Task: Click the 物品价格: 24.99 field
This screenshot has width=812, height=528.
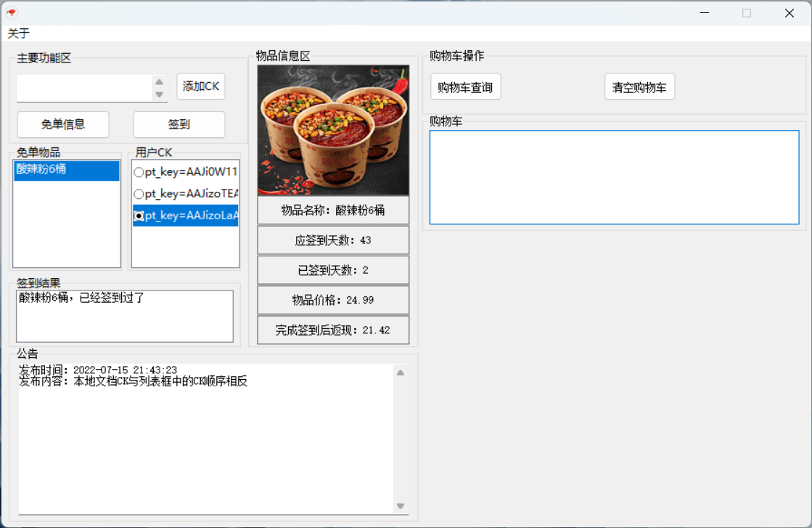Action: click(x=333, y=299)
